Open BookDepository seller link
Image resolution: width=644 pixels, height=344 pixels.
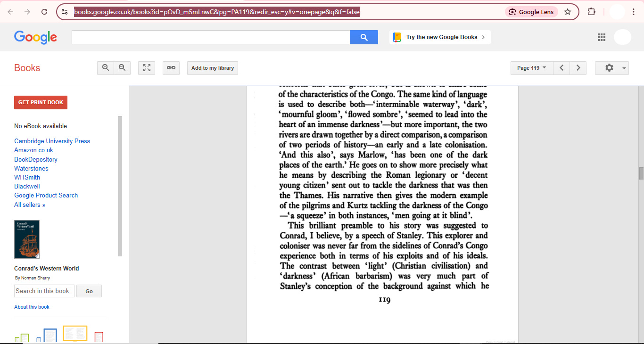36,159
